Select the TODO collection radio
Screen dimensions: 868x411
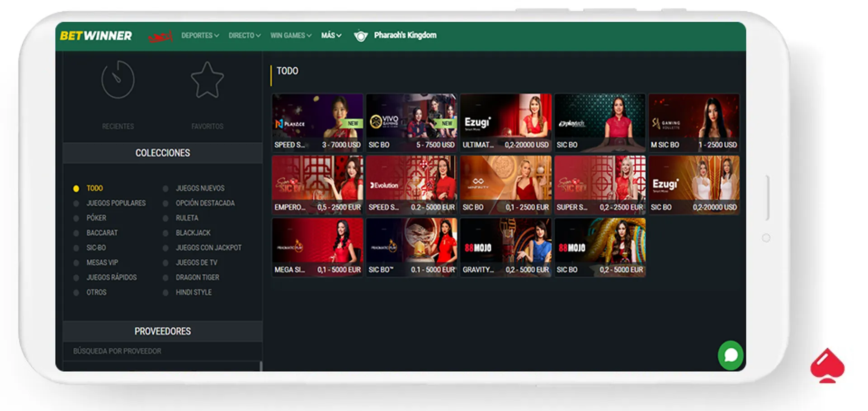tap(76, 188)
